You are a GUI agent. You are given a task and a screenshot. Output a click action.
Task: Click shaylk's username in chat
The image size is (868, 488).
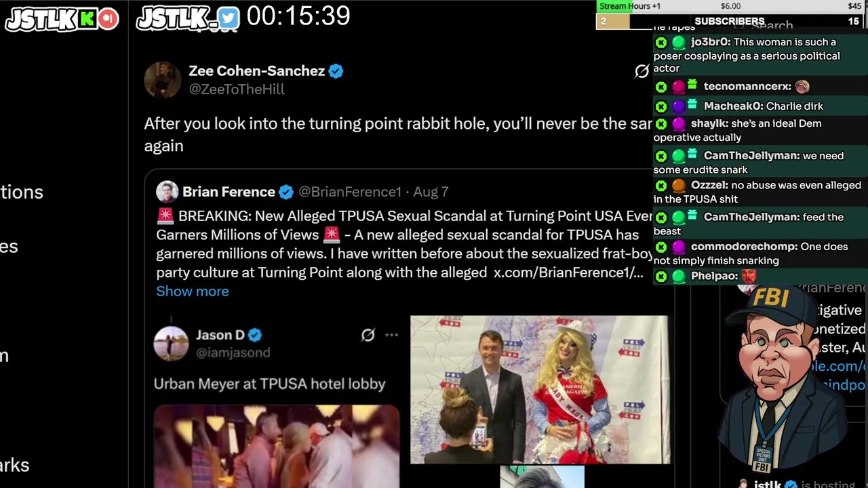pos(709,124)
